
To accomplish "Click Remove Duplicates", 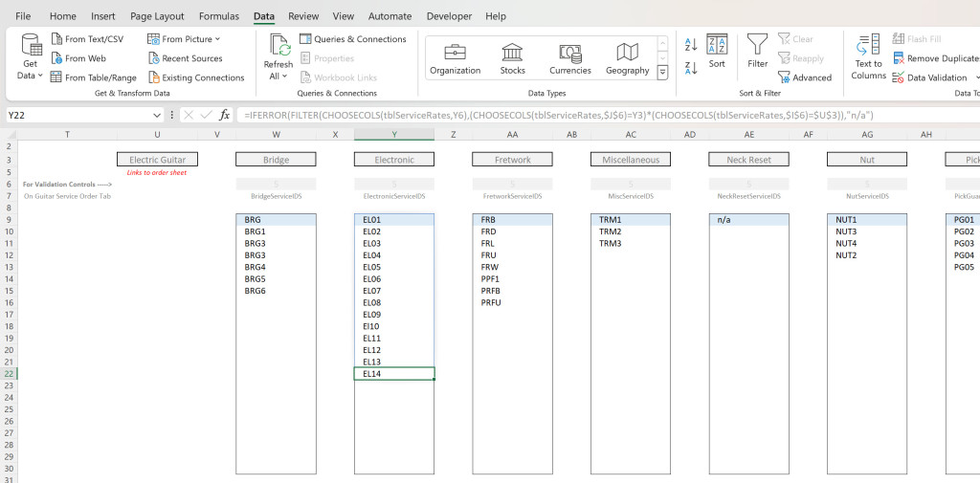I will click(936, 58).
